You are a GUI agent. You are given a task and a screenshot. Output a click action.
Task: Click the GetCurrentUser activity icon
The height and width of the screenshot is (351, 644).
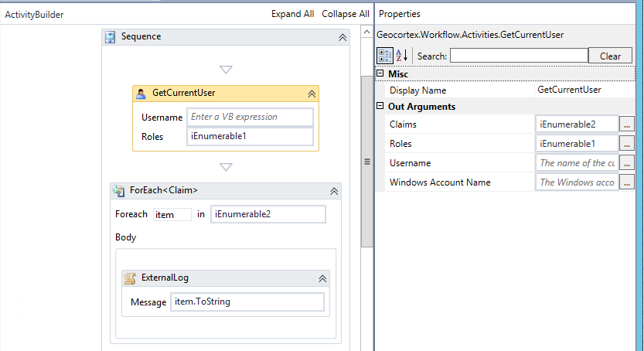coord(141,94)
